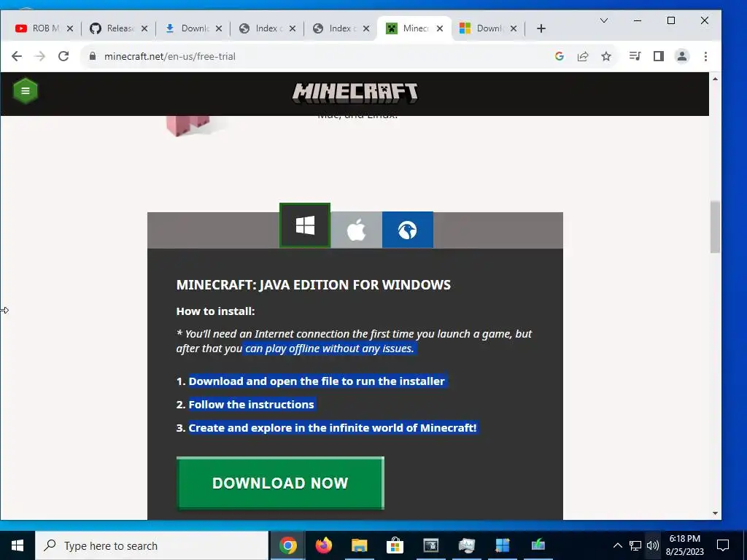
Task: Close the ROB M YouTube tab
Action: (70, 28)
